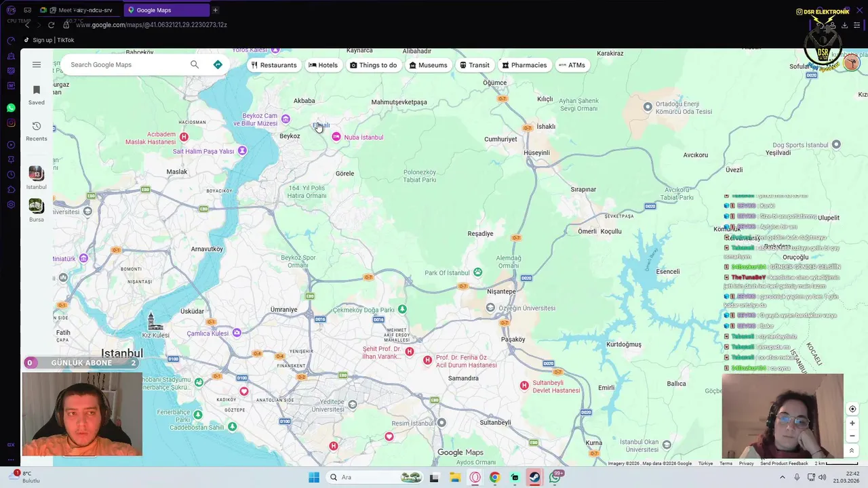Click the Türkiye footer link
Screen dimensions: 868x488
pos(705,464)
